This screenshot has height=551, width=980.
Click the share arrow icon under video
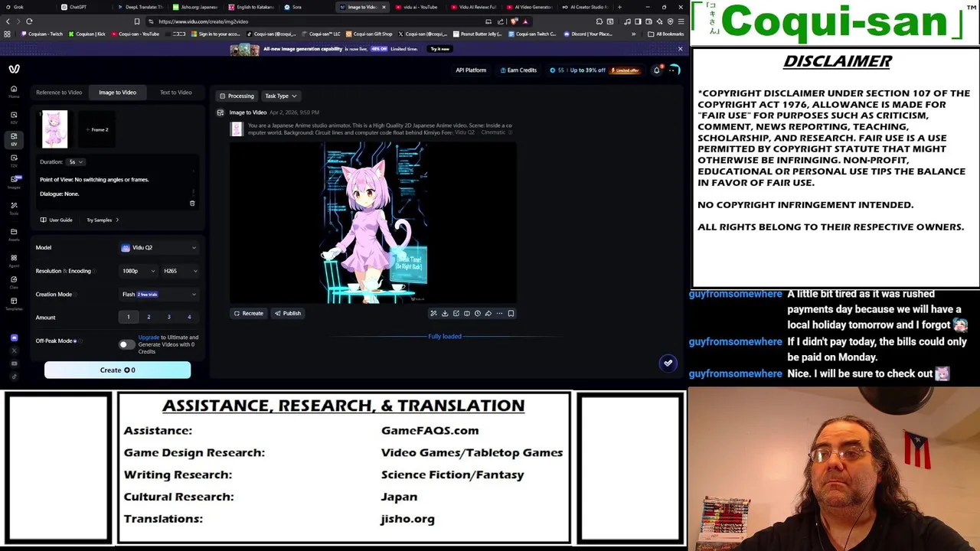(x=488, y=313)
